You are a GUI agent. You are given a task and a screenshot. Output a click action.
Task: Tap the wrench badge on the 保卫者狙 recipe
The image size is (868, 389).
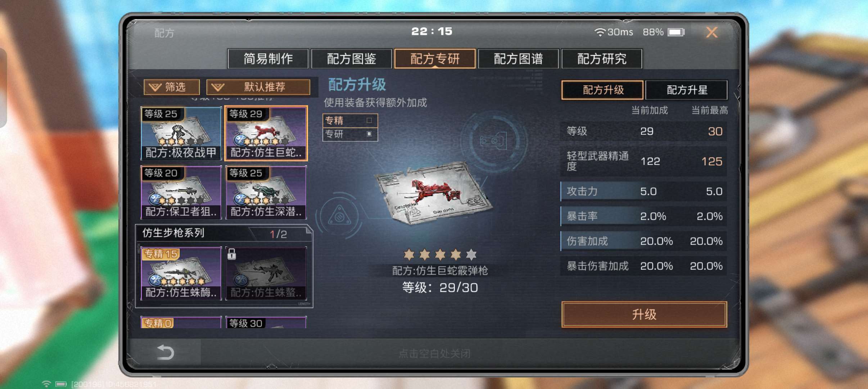(x=155, y=199)
